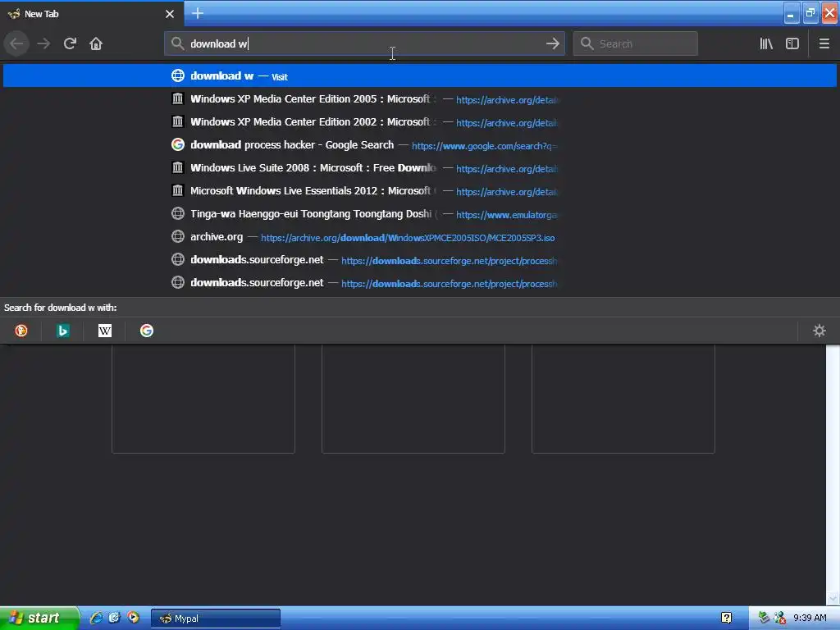Search with DuckDuckGo engine icon
The width and height of the screenshot is (840, 630).
point(21,331)
